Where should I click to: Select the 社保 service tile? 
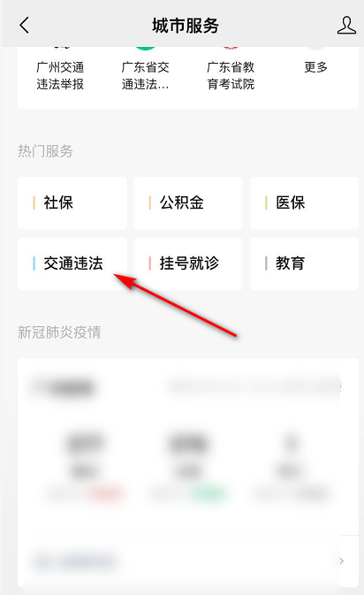[x=72, y=203]
